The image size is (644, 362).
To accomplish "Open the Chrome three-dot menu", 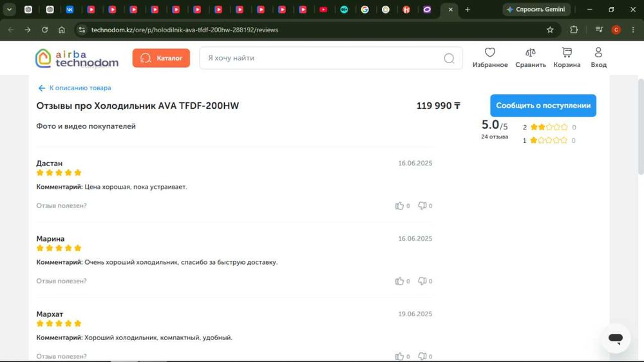I will point(633,30).
